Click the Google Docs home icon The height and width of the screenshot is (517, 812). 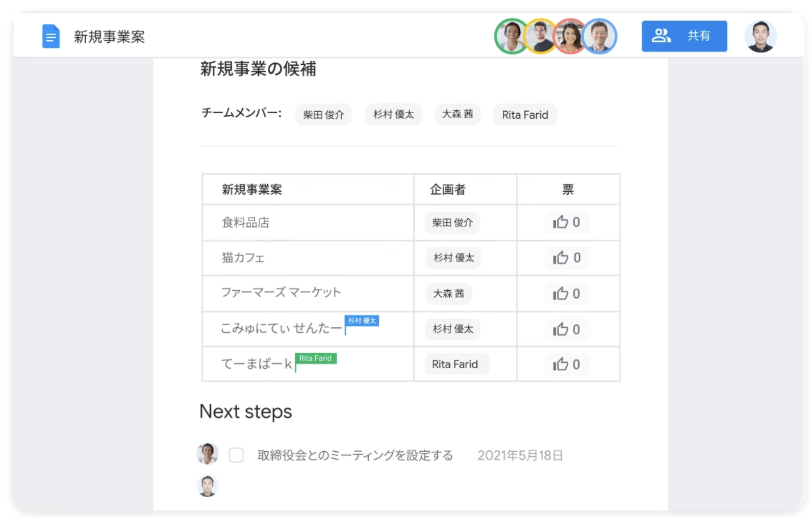[50, 36]
